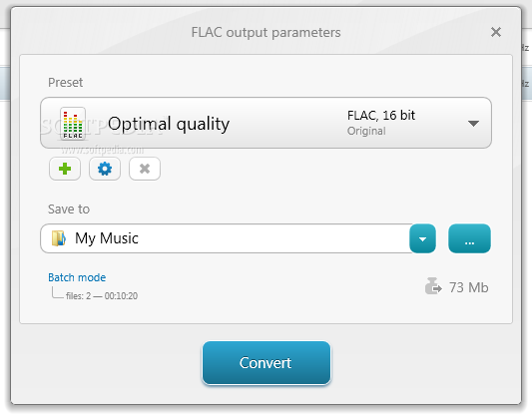Delete the preset with the gray X icon

click(145, 169)
